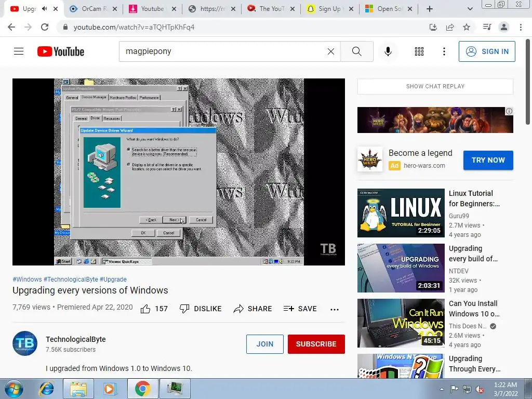Image resolution: width=532 pixels, height=399 pixels.
Task: Click the red SUBSCRIBE button
Action: point(316,344)
